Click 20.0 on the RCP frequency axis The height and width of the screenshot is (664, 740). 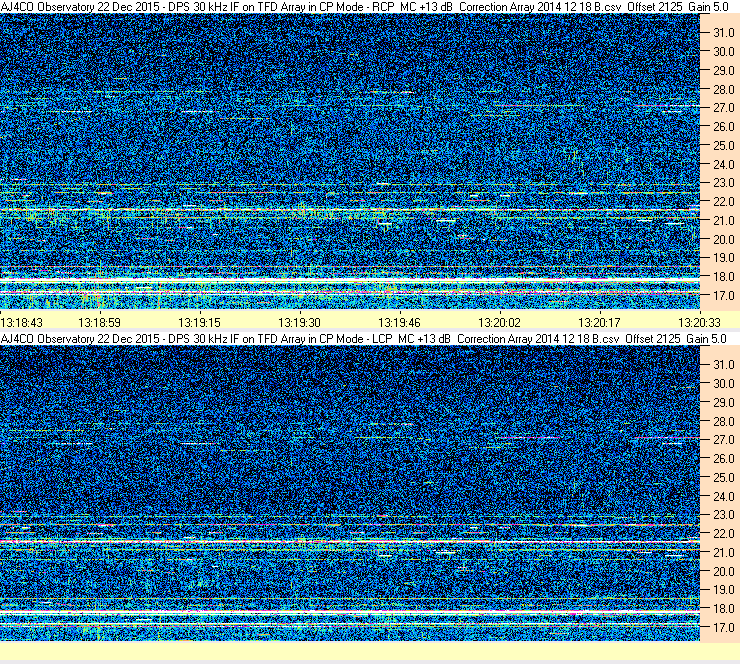pyautogui.click(x=723, y=240)
